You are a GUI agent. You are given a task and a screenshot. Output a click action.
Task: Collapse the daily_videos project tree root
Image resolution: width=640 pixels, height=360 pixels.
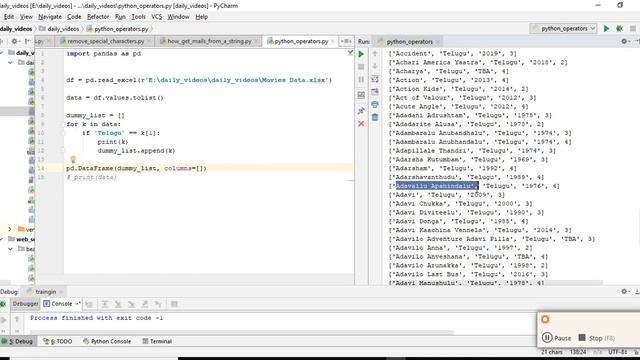[x=2, y=53]
